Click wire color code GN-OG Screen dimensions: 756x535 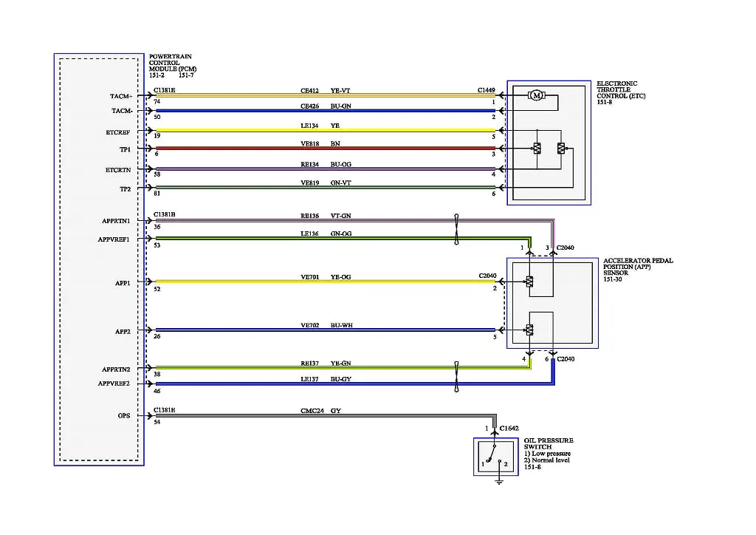pos(341,234)
